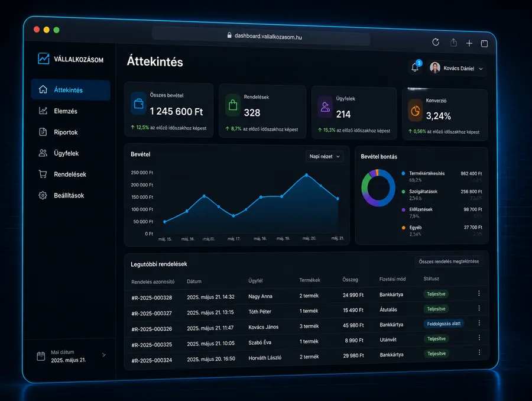Open row menu for order #R-2025-000327
The image size is (532, 401).
tap(479, 308)
